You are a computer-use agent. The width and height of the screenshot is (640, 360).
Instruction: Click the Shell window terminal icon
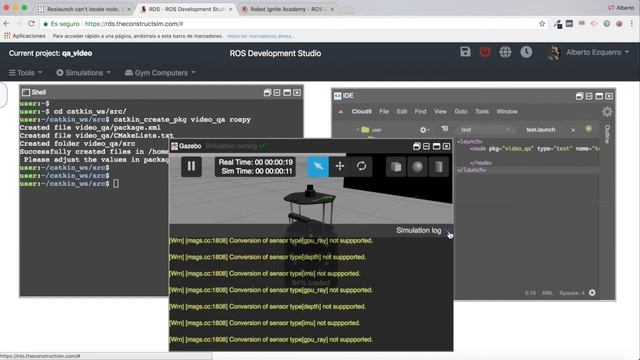[x=26, y=92]
